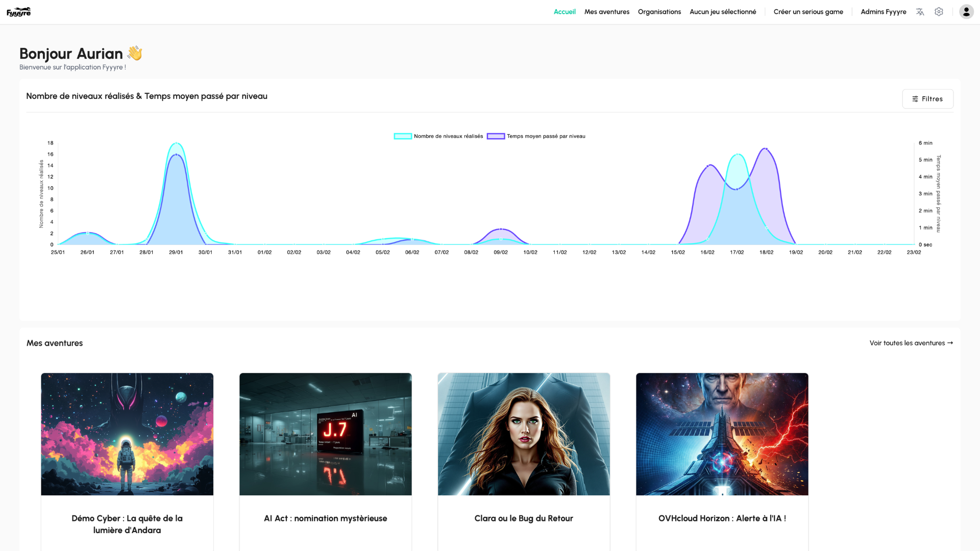Open the Aucun jeu sélectionné selector
Screen dimensions: 980x551
pyautogui.click(x=723, y=12)
